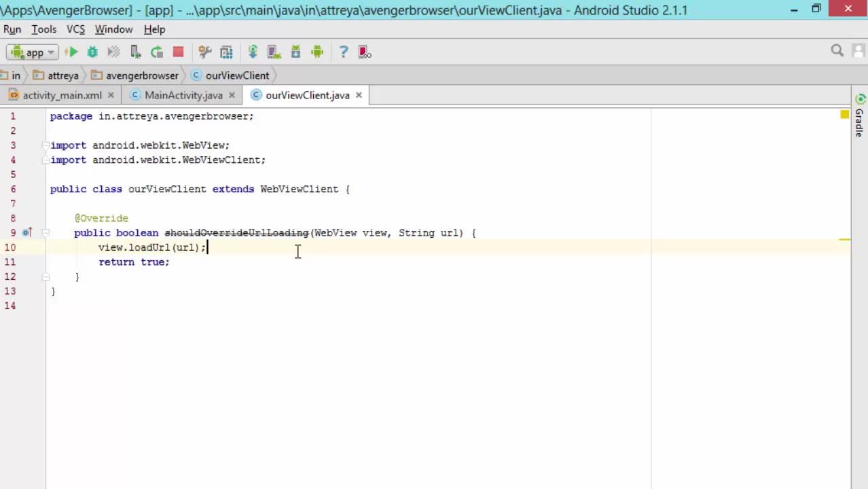Image resolution: width=868 pixels, height=489 pixels.
Task: Click the 'in' breadcrumb folder
Action: (11, 75)
